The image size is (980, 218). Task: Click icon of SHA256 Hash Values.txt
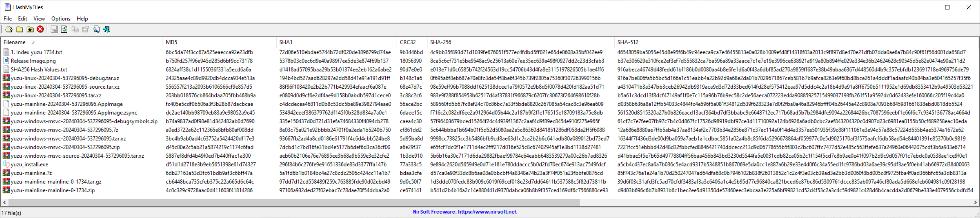click(x=6, y=69)
